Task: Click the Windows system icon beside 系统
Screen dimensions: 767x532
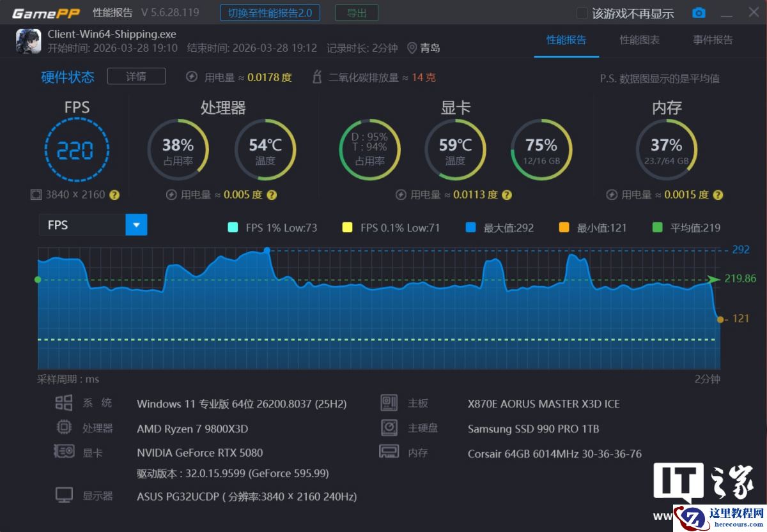Action: click(x=64, y=402)
